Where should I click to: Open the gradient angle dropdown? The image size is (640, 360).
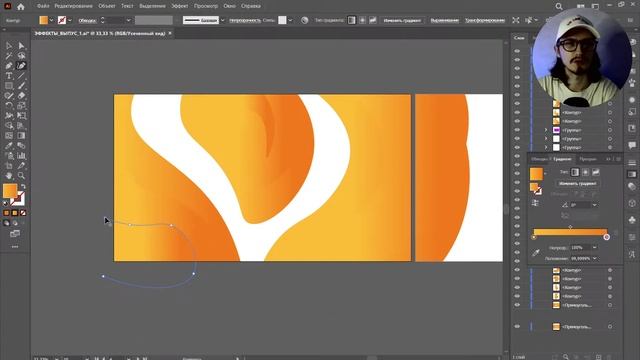(x=594, y=205)
